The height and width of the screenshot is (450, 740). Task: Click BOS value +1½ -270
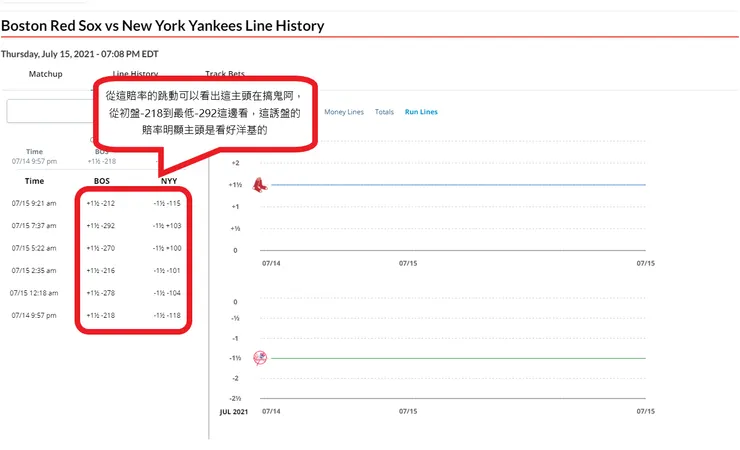[101, 248]
